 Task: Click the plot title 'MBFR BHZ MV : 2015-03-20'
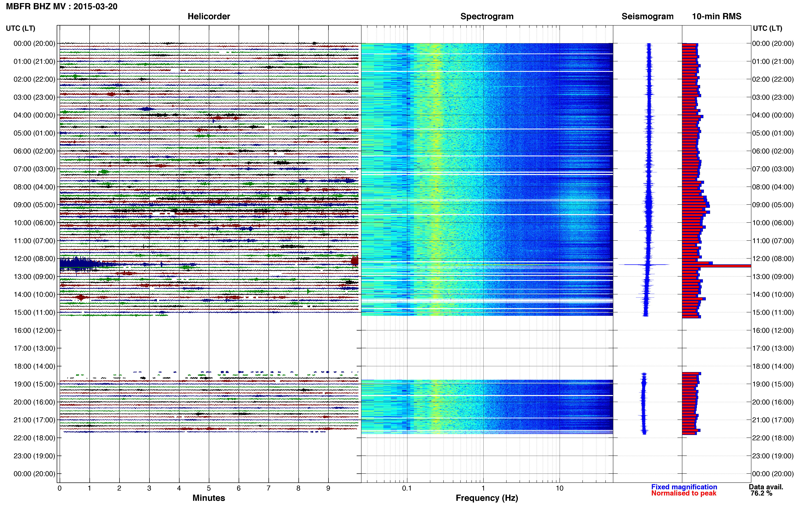pyautogui.click(x=62, y=6)
